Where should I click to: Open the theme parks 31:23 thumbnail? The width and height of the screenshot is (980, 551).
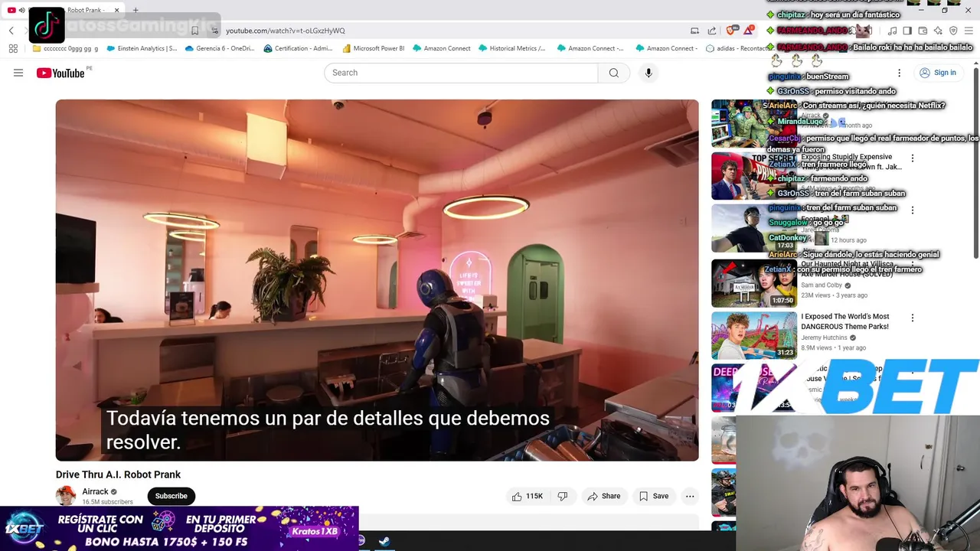pos(754,336)
